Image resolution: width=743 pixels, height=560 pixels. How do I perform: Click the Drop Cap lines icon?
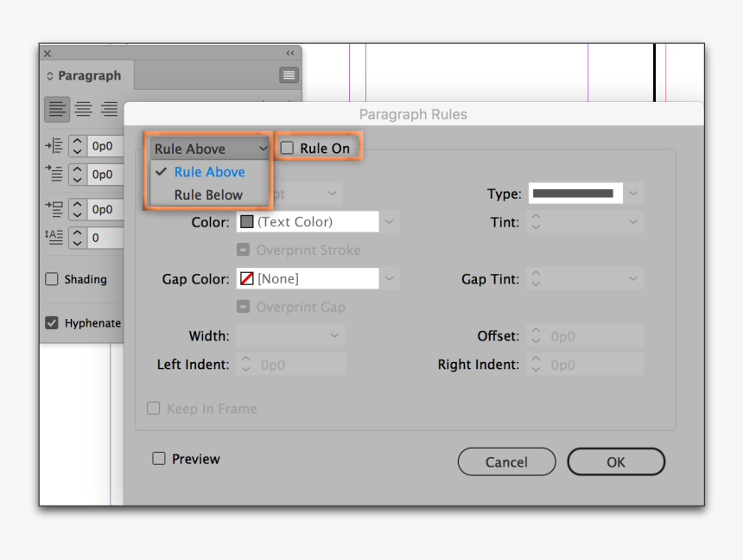click(x=54, y=236)
